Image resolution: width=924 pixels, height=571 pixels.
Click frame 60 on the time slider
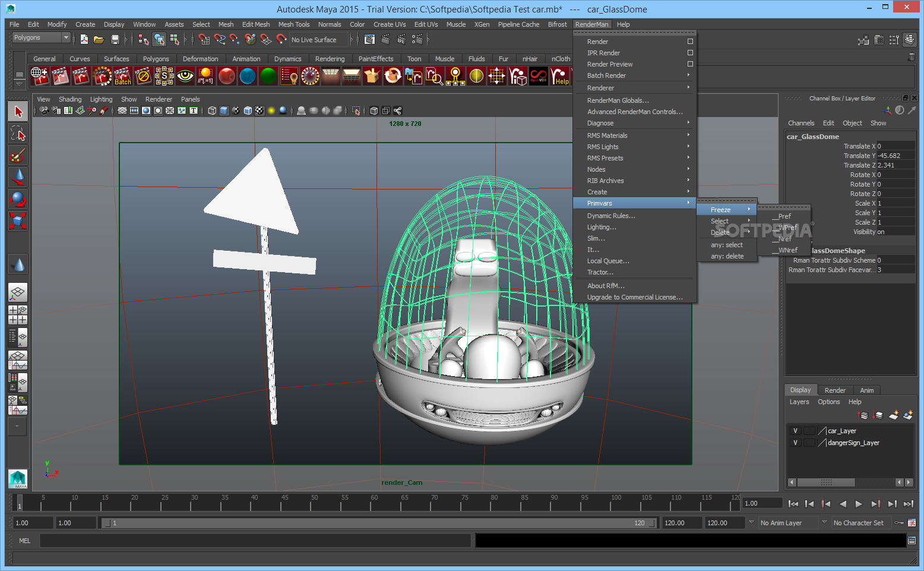click(x=374, y=503)
